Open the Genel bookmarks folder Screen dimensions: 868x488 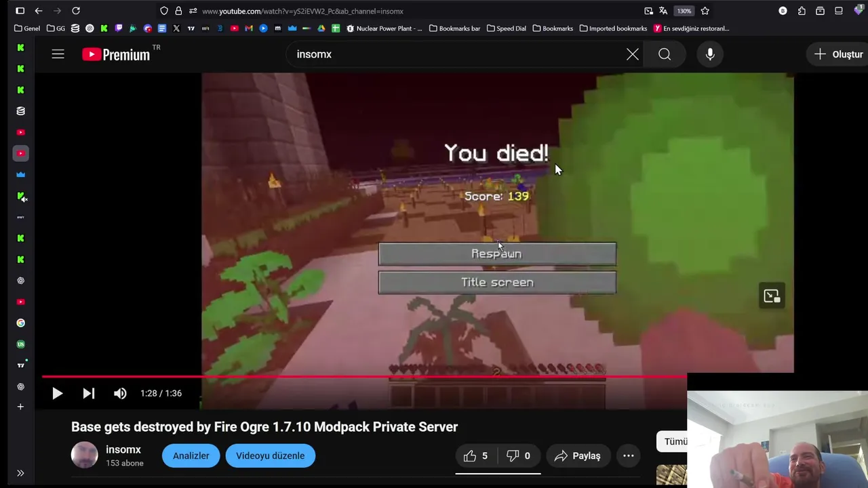(x=27, y=28)
